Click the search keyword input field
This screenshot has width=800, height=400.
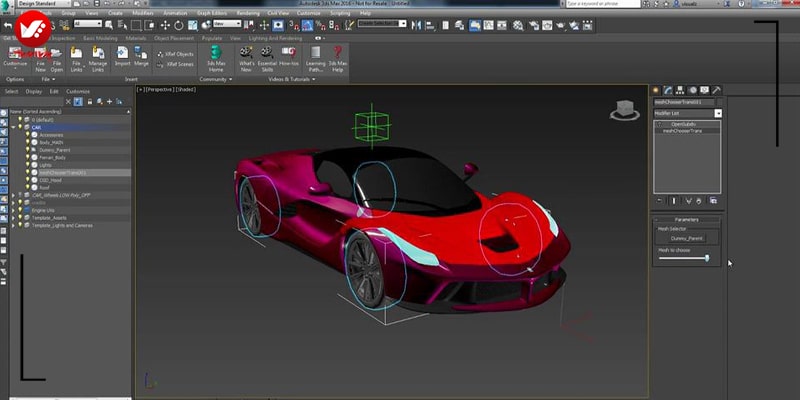tap(603, 4)
